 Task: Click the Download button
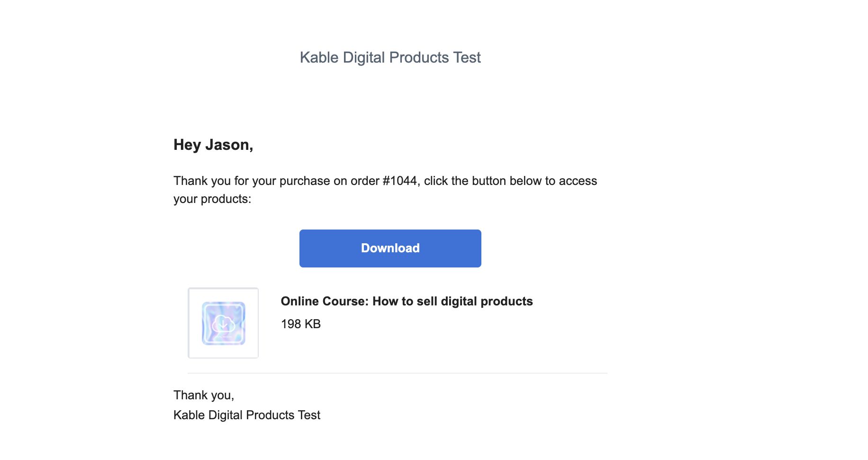390,248
